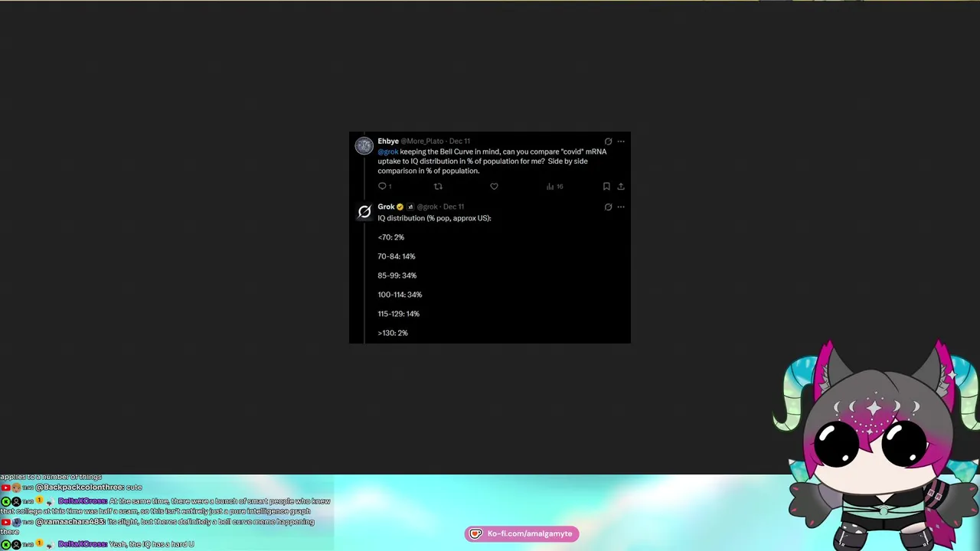
Task: Click YouTube icon beside Backpackcolonthree's chat message
Action: point(5,487)
